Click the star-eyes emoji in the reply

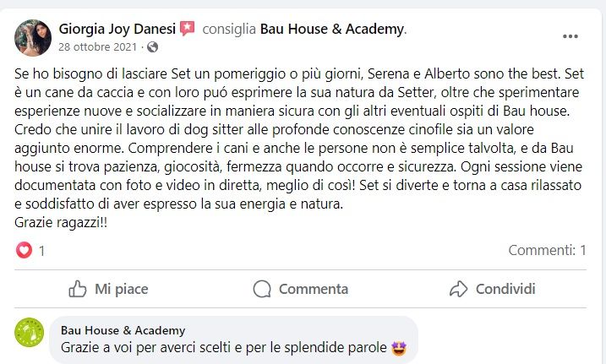coord(400,347)
